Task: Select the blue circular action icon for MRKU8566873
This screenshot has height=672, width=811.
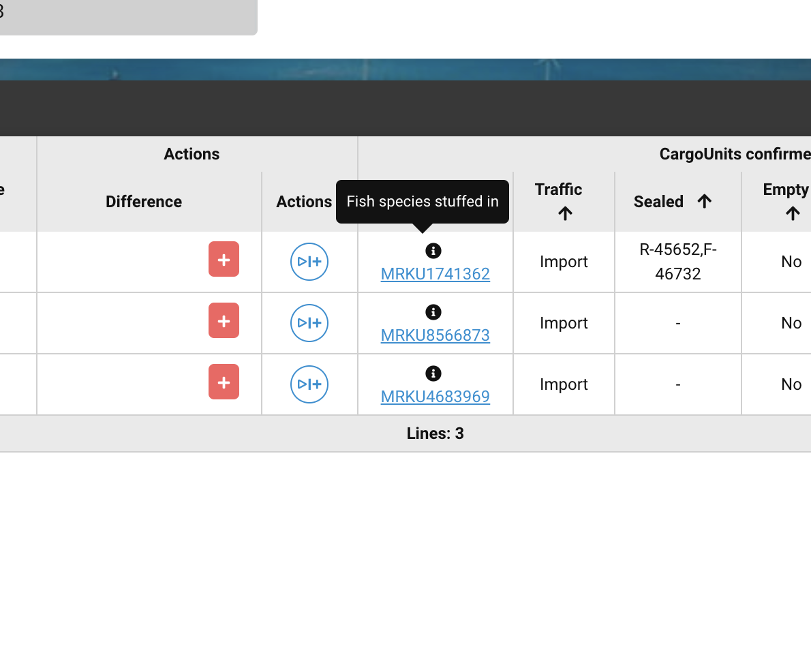Action: tap(309, 323)
